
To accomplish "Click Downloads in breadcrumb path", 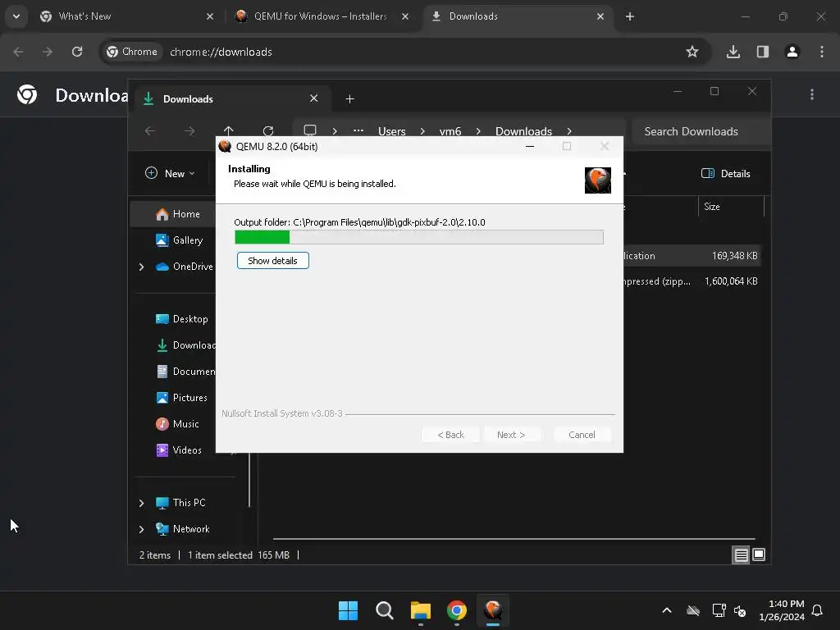I will tap(523, 131).
